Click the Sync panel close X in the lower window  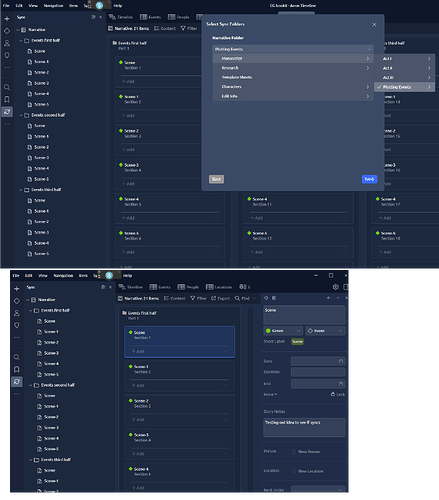110,287
